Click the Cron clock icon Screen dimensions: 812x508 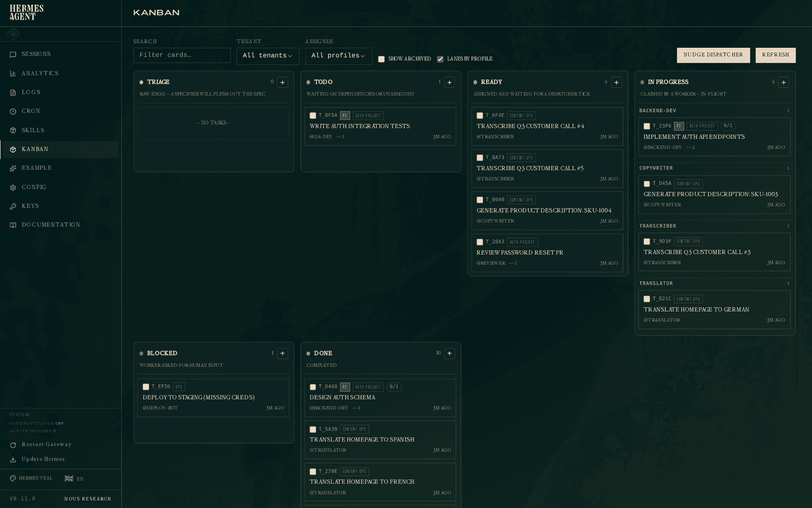point(13,111)
